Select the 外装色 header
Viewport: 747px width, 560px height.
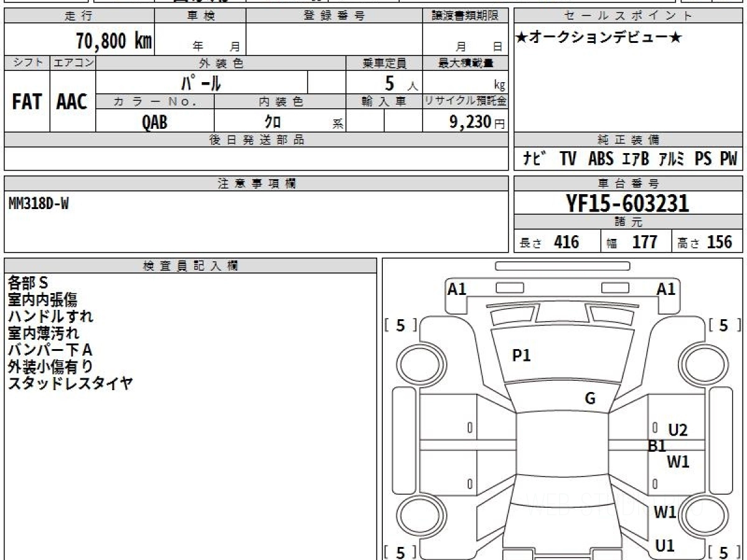point(221,63)
